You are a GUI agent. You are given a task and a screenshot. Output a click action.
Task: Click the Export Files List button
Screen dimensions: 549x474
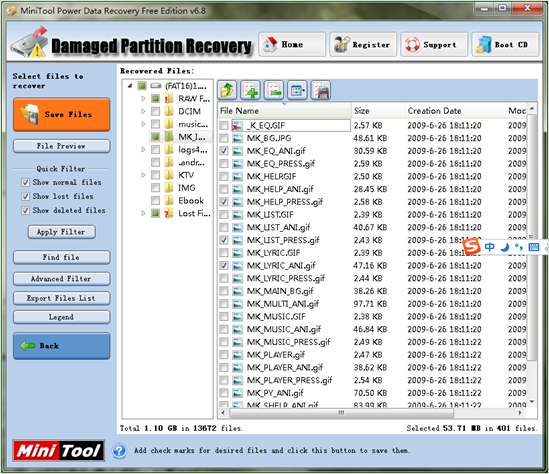(62, 298)
